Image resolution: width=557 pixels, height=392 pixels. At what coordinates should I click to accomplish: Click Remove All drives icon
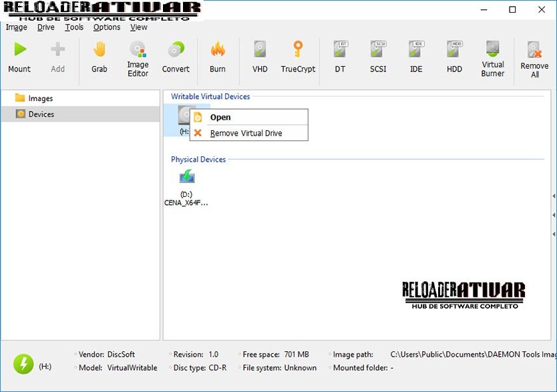[x=534, y=49]
